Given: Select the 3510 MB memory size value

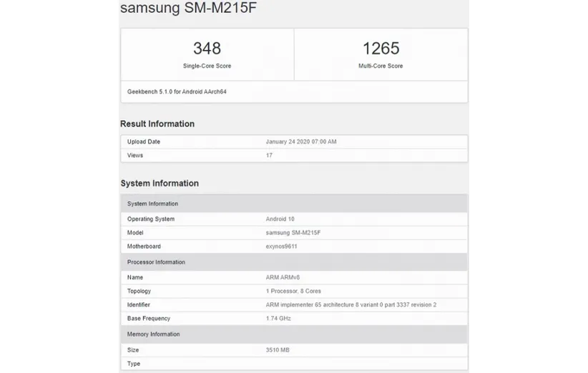Looking at the screenshot, I should (278, 350).
